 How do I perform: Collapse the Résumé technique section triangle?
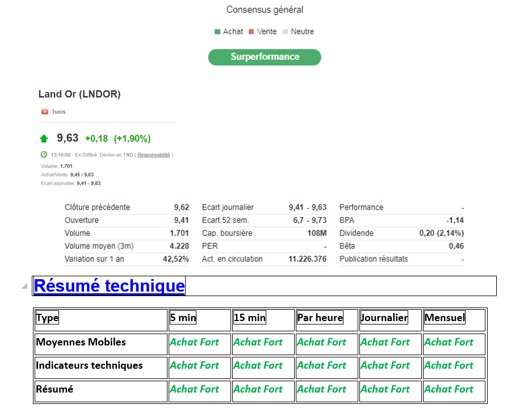(24, 286)
